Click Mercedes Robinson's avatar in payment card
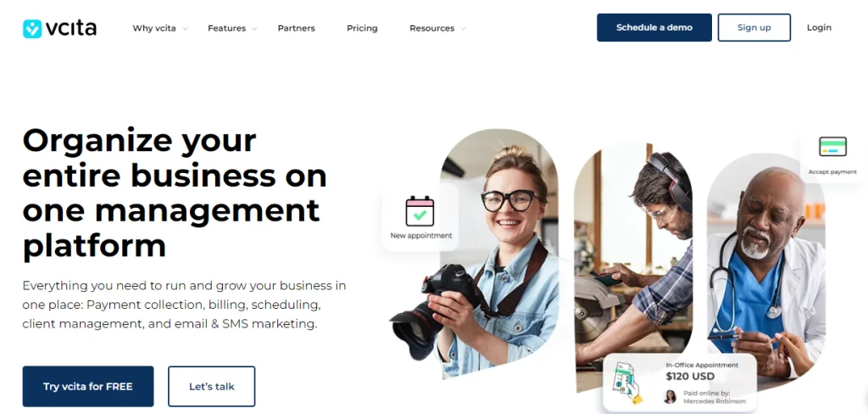Screen dimensions: 868x414 tap(670, 397)
